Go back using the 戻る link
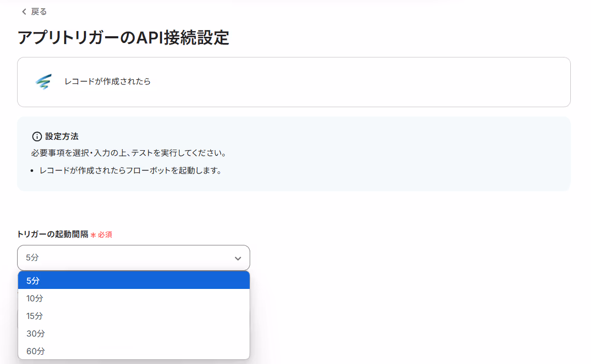The width and height of the screenshot is (591, 364). coord(34,12)
